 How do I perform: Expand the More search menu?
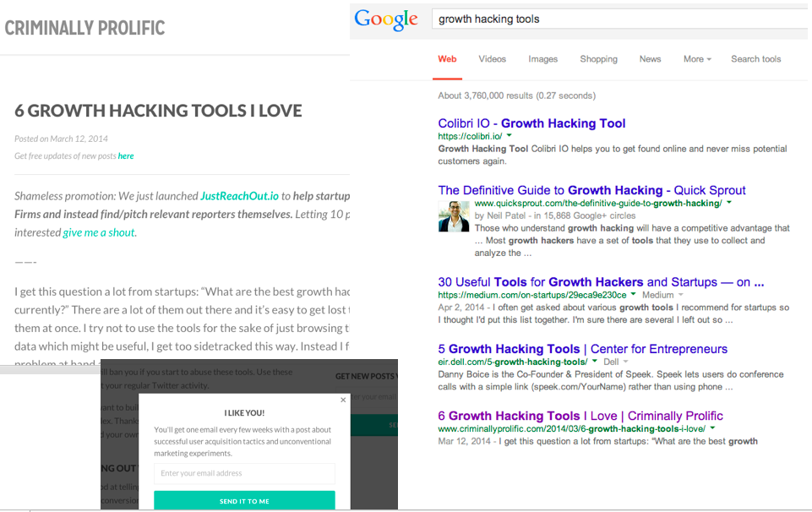coord(697,59)
